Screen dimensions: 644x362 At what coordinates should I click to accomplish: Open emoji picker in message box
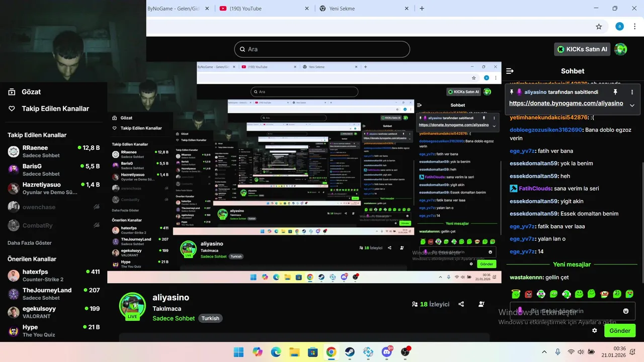pos(626,311)
